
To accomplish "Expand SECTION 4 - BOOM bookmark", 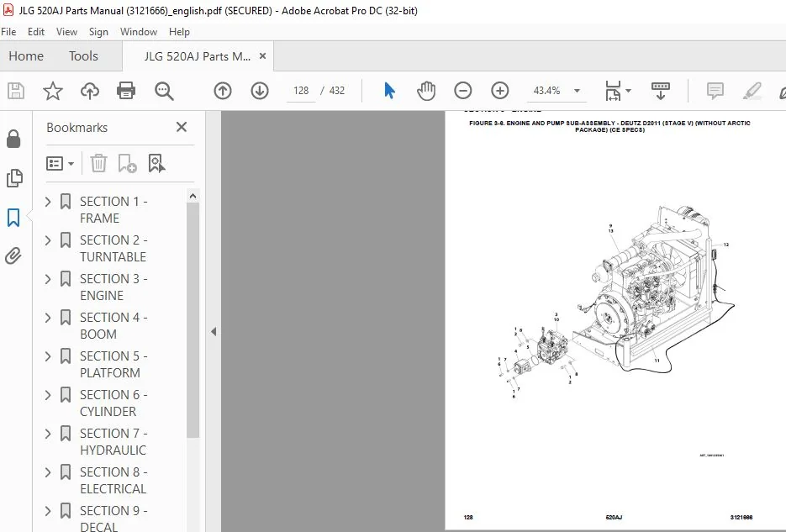I will [48, 318].
